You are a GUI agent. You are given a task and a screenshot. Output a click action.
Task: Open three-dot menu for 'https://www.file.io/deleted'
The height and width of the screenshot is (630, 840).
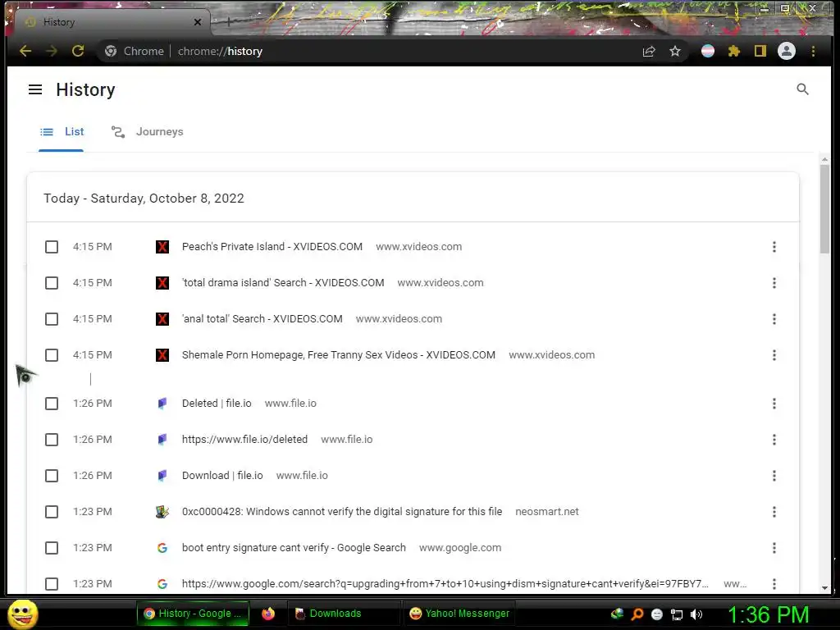(774, 440)
